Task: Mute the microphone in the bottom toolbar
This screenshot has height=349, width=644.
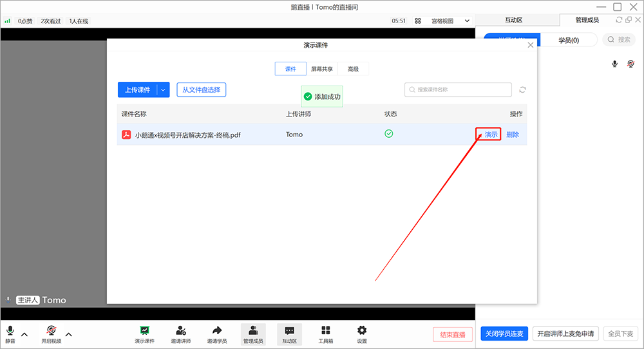Action: coord(10,334)
